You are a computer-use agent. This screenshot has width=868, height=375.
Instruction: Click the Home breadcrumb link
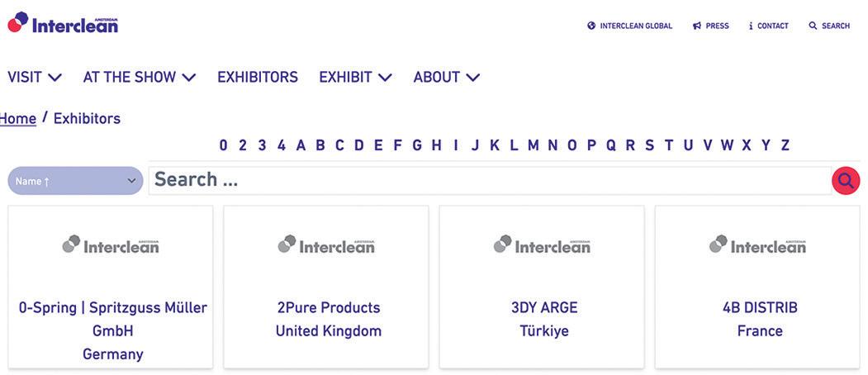coord(18,118)
